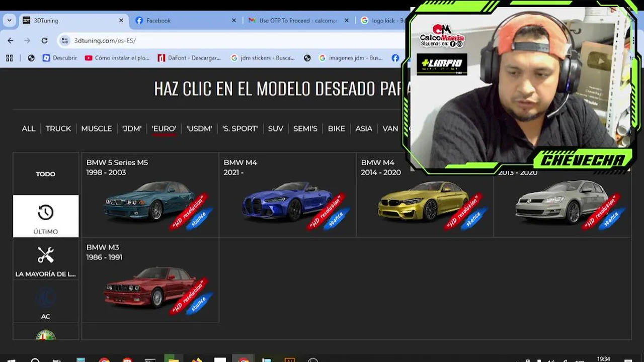Click the stance badge on BMW M4 2021

(x=336, y=219)
